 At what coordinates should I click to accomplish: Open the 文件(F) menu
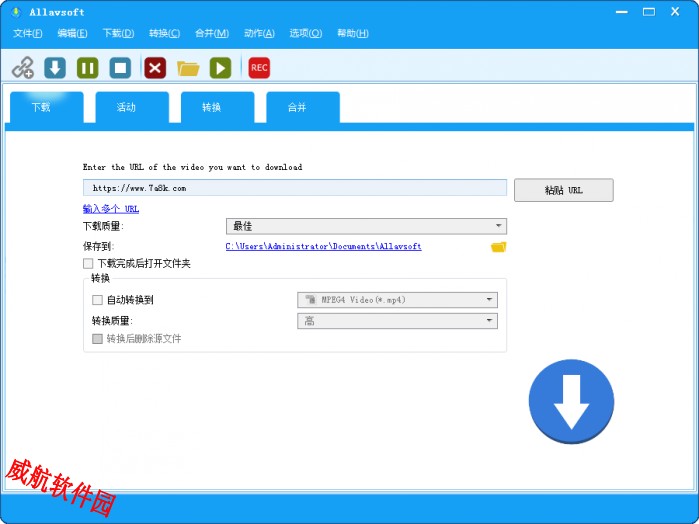(x=27, y=33)
